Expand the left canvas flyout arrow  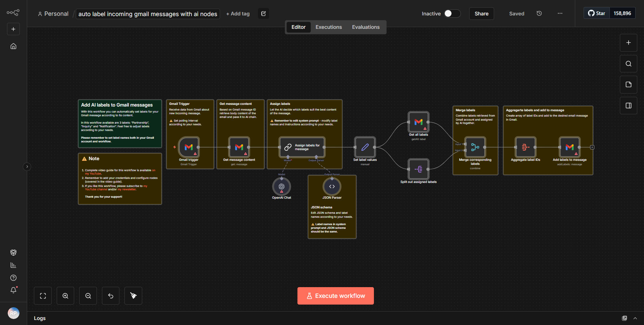pyautogui.click(x=27, y=167)
